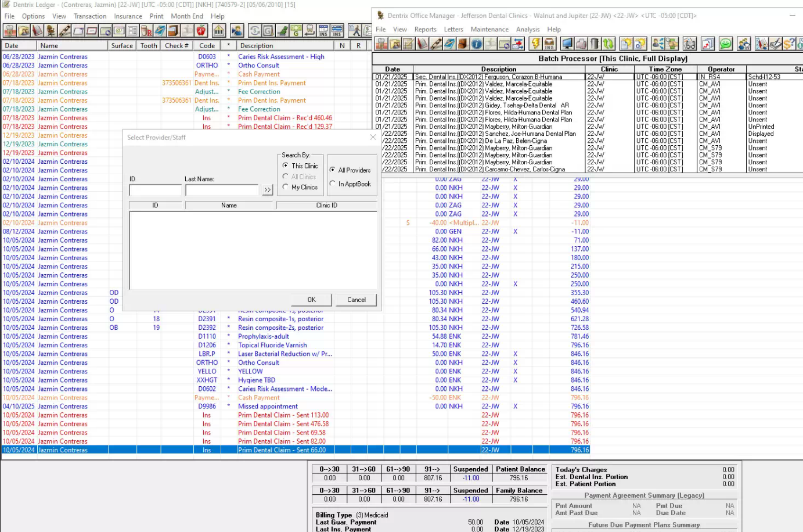
Task: Click the walking person walkout icon
Action: point(355,30)
